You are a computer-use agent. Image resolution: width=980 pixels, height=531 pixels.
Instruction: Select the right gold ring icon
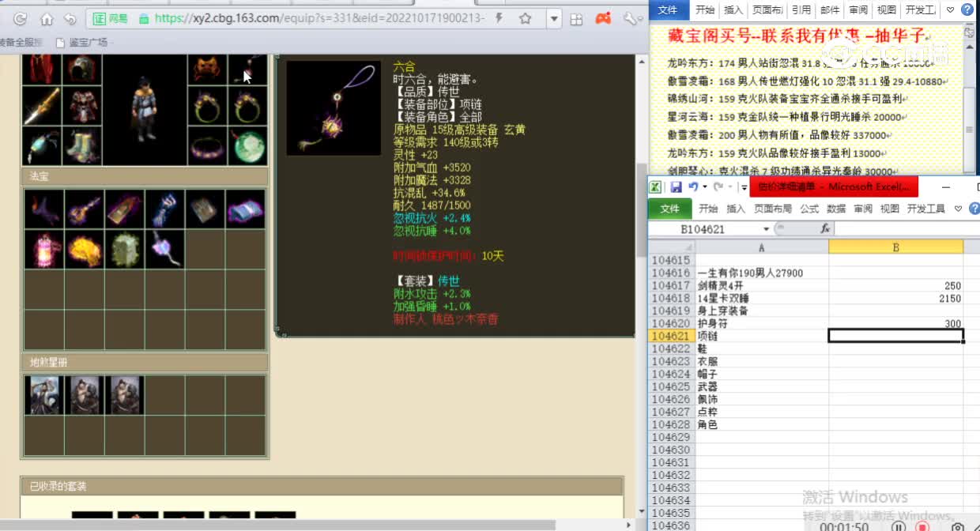248,106
